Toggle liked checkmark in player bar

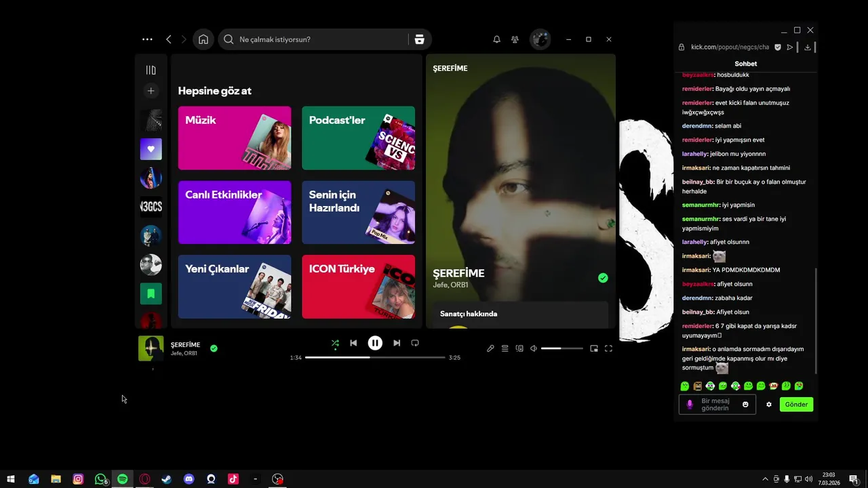[x=214, y=348]
